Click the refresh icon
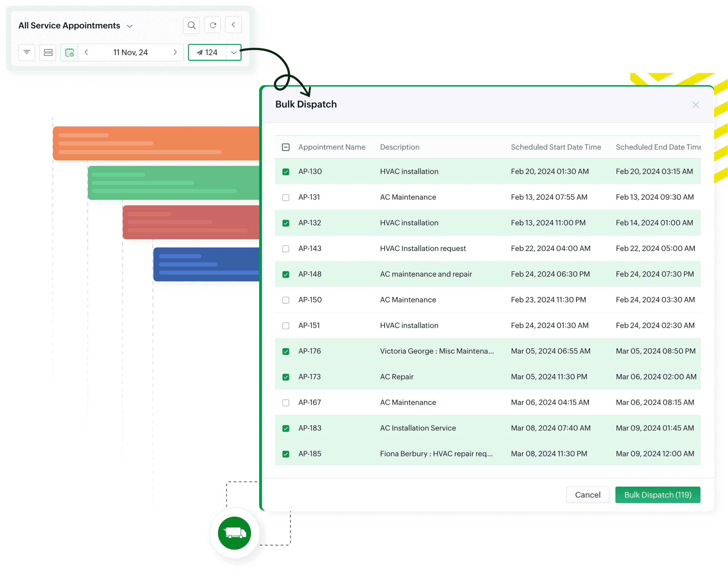This screenshot has width=728, height=571. [x=213, y=25]
